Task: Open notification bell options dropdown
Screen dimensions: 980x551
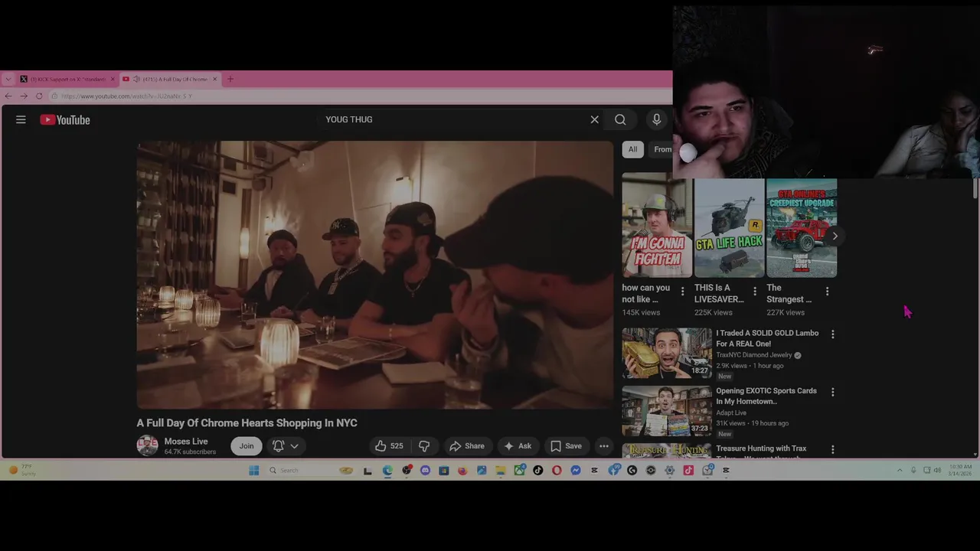Action: pos(285,446)
